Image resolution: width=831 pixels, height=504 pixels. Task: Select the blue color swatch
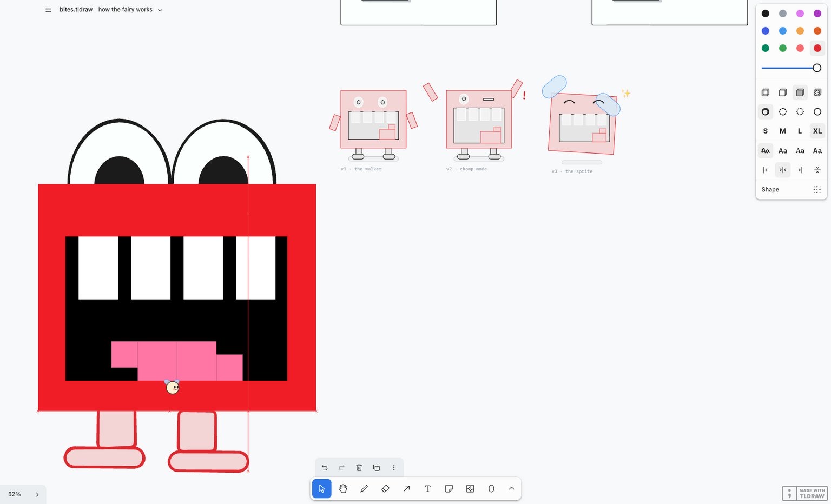(765, 31)
